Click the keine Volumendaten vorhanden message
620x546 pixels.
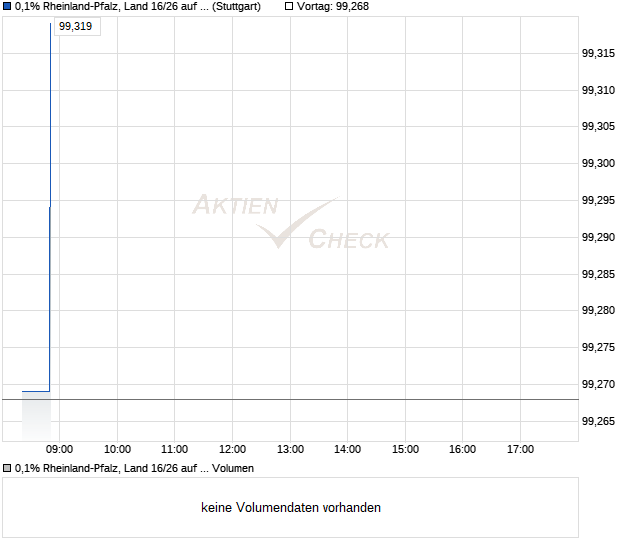point(291,508)
